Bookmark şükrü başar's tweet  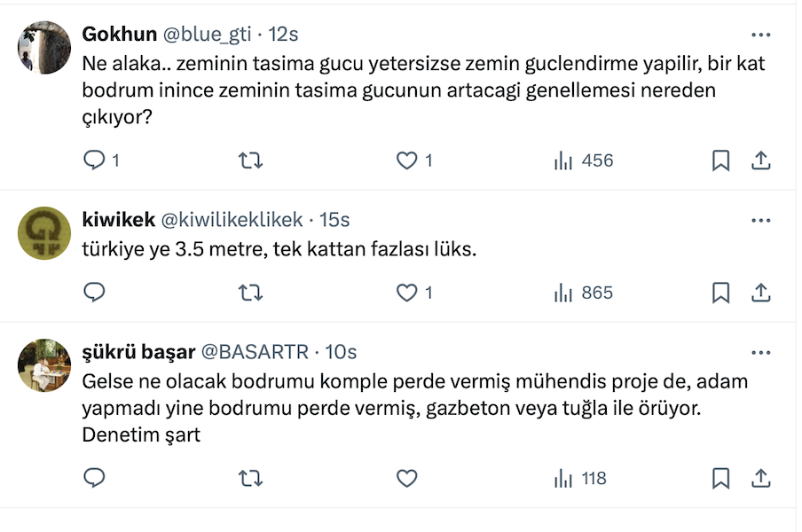pyautogui.click(x=721, y=479)
